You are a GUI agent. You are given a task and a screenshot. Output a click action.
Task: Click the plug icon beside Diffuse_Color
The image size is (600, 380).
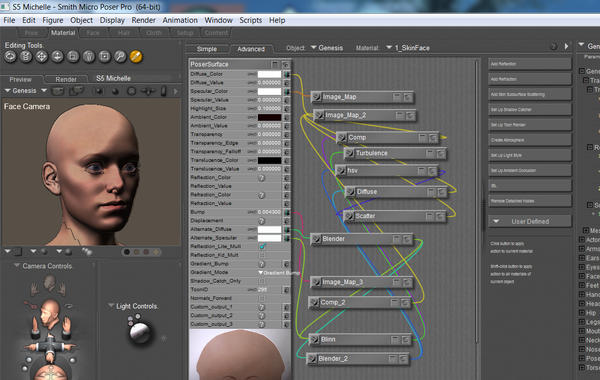(286, 74)
